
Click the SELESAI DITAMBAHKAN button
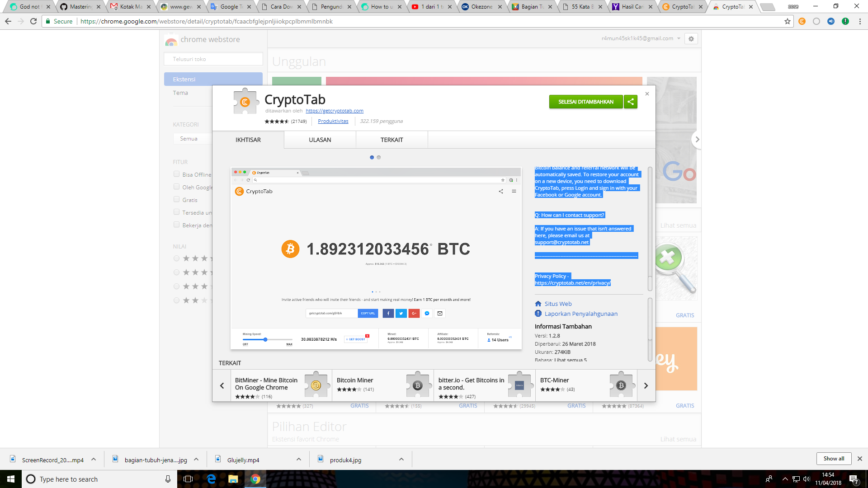pos(586,102)
